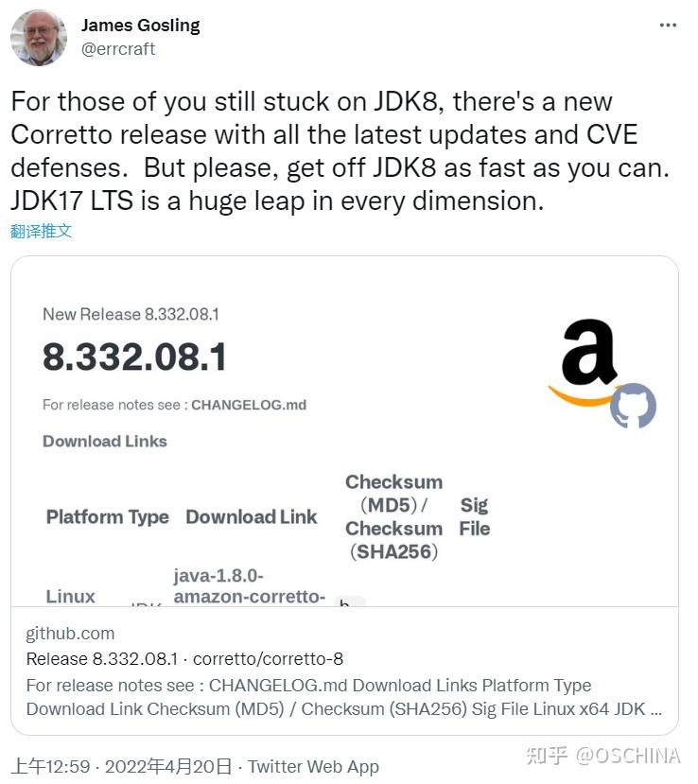Click the GitHub octocat icon
This screenshot has width=698, height=784.
tap(633, 406)
